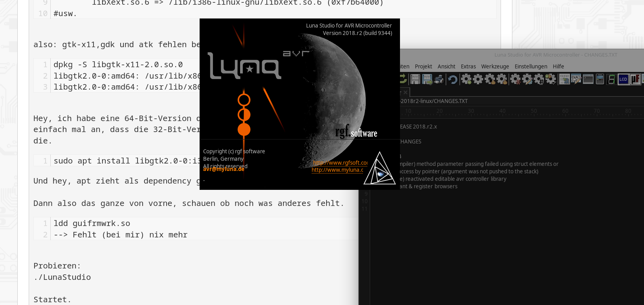Open the µF capacitor tool icon
Viewport: 644px width, 305px height.
pyautogui.click(x=635, y=79)
